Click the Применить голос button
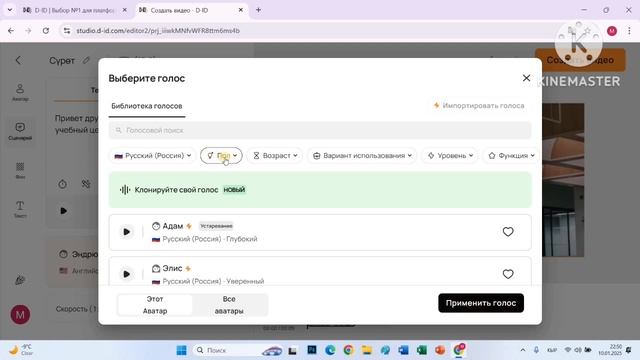 (x=481, y=303)
